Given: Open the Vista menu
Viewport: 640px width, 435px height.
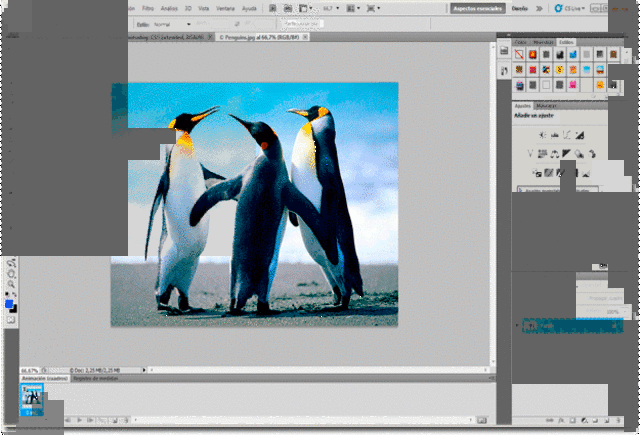Looking at the screenshot, I should coord(203,8).
